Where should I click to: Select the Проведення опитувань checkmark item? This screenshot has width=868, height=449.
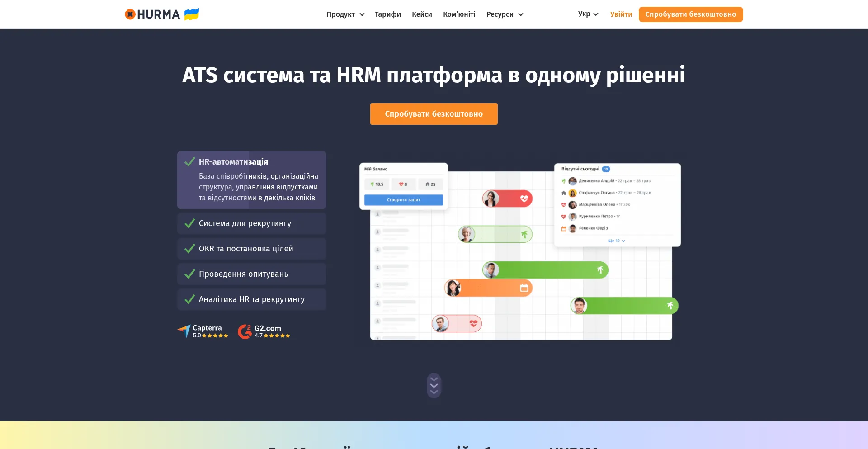click(251, 274)
